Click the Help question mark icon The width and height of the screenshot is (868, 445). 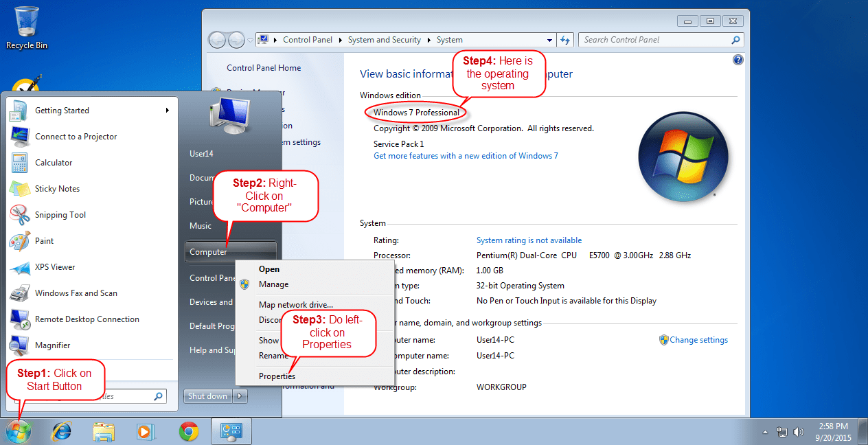[738, 60]
